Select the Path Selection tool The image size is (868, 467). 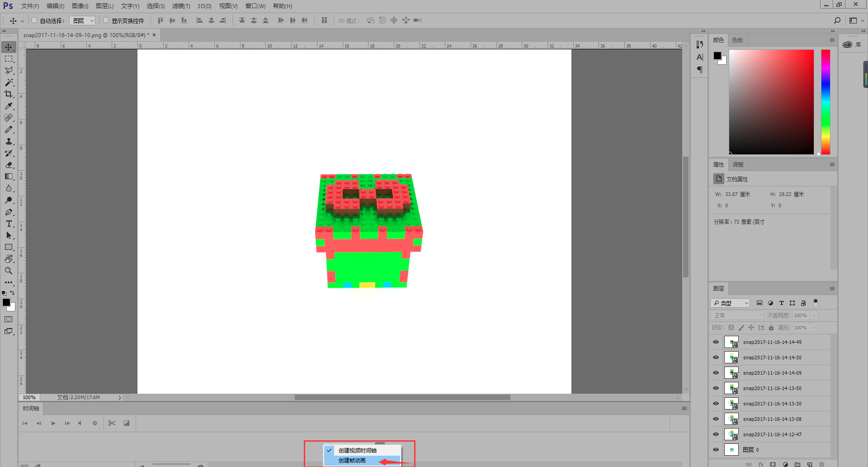pos(9,235)
